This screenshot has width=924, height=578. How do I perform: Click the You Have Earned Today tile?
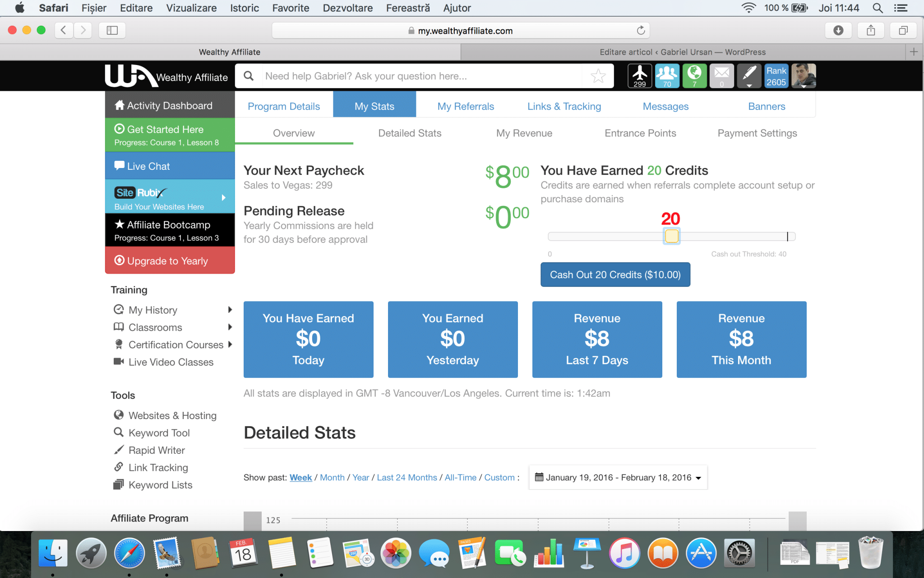point(308,339)
